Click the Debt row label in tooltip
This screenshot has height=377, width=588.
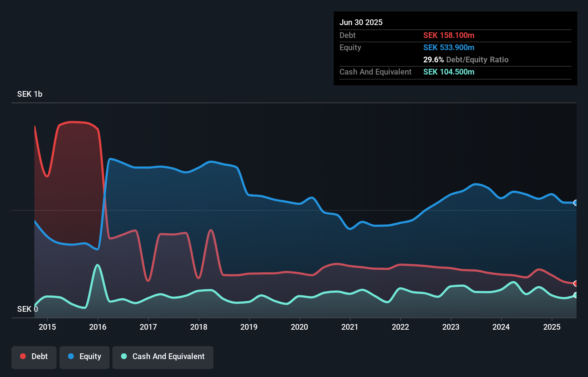[x=347, y=35]
